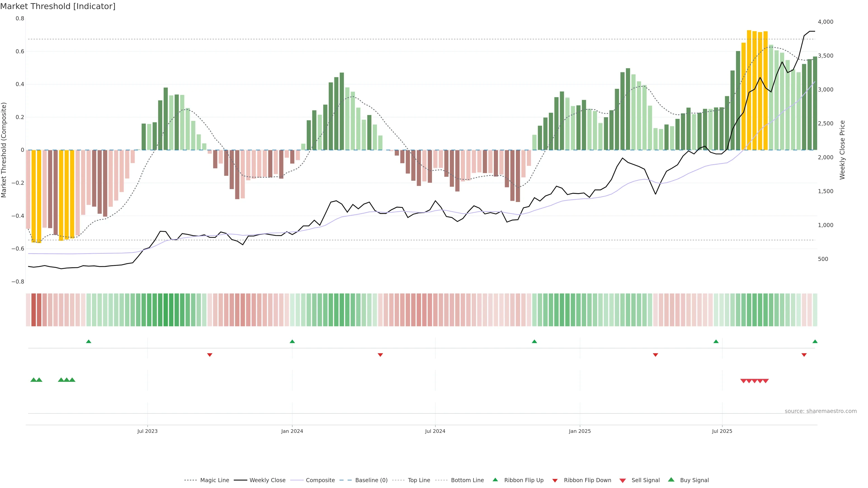Screen dimensions: 868x488
Task: Click the Ribbon Flip Up legend triangle icon
Action: click(495, 480)
